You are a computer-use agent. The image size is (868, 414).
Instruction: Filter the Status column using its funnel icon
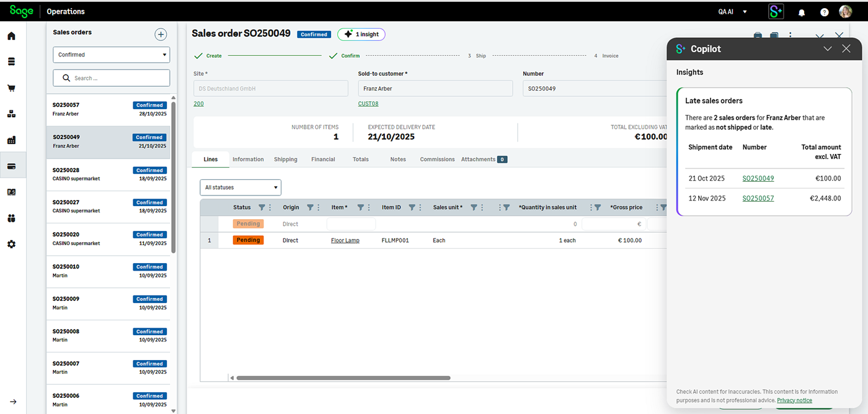pyautogui.click(x=260, y=207)
